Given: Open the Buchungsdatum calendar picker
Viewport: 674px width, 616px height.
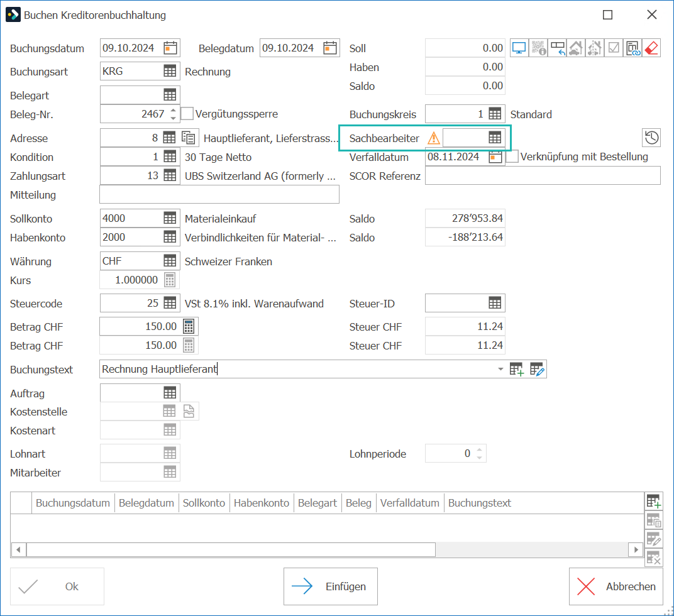Looking at the screenshot, I should pyautogui.click(x=170, y=48).
